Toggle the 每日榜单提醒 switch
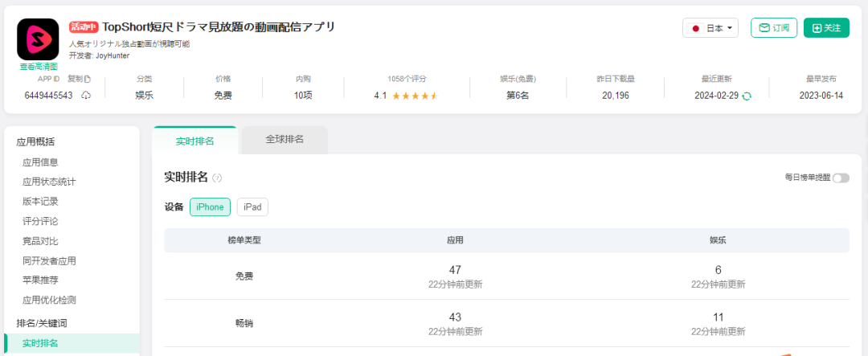Screen dimensions: 868x356 coord(841,178)
